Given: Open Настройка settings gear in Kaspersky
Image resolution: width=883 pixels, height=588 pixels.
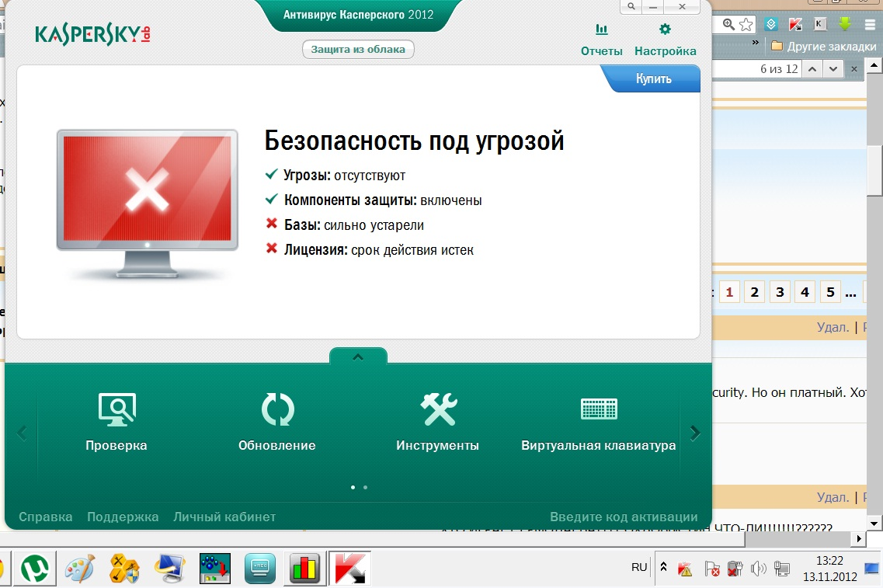Looking at the screenshot, I should click(x=665, y=30).
